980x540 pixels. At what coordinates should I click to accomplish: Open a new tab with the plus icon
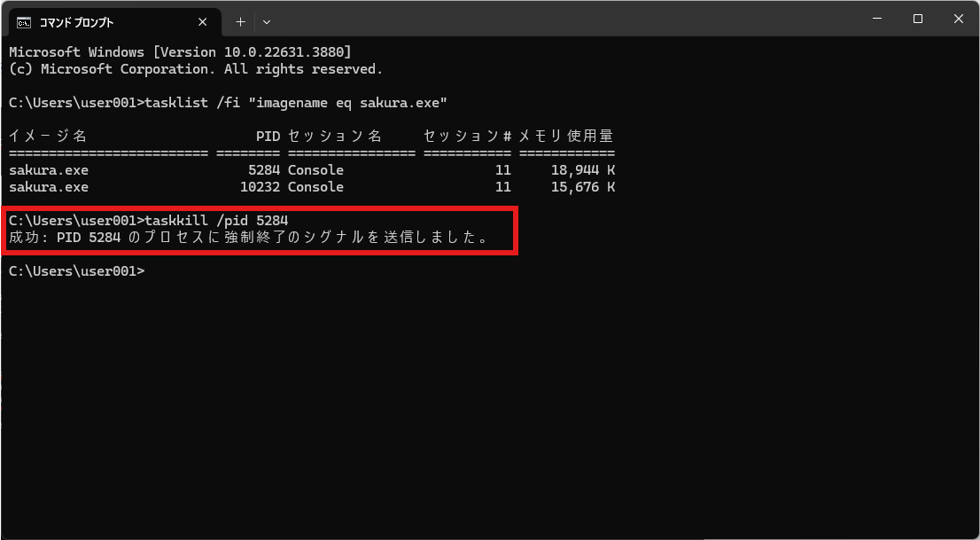pos(239,21)
